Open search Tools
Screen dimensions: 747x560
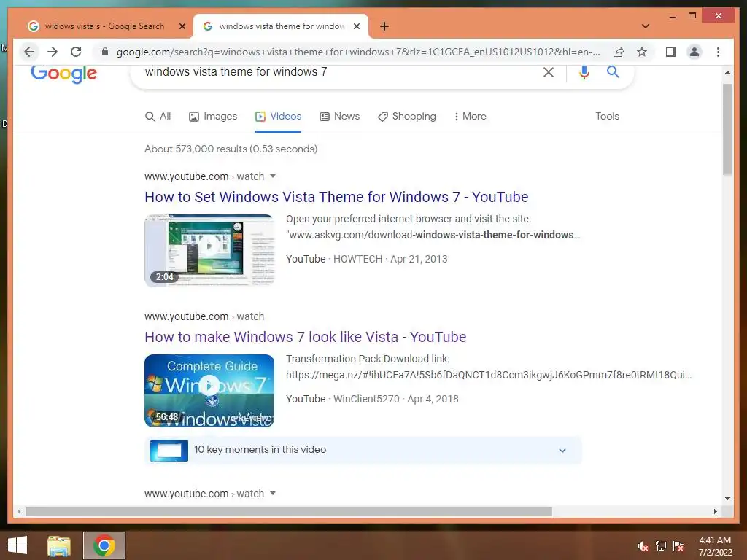607,116
